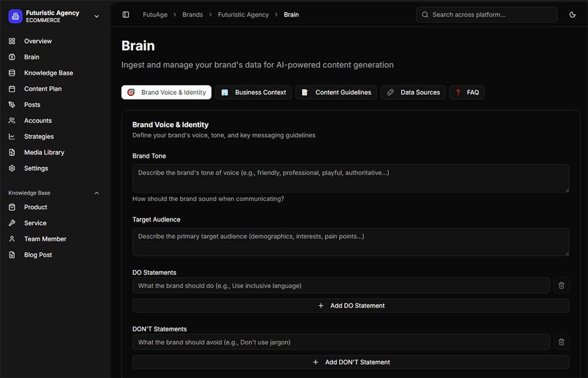Viewport: 588px width, 378px height.
Task: Open the Data Sources tab
Action: (x=413, y=92)
